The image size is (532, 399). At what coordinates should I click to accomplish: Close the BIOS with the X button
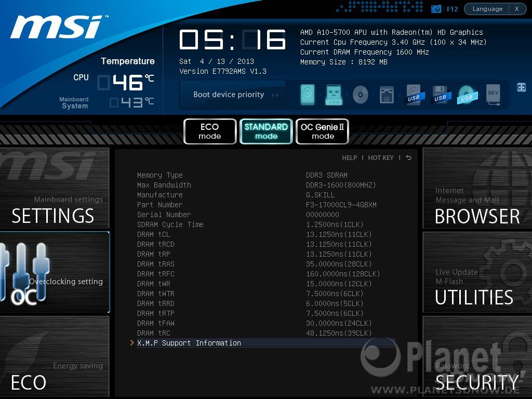[x=517, y=9]
